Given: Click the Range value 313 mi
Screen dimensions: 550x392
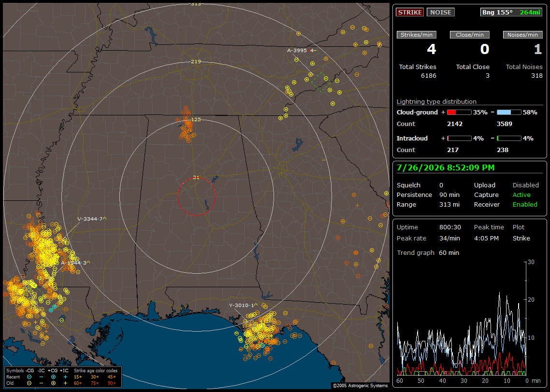Looking at the screenshot, I should click(449, 205).
